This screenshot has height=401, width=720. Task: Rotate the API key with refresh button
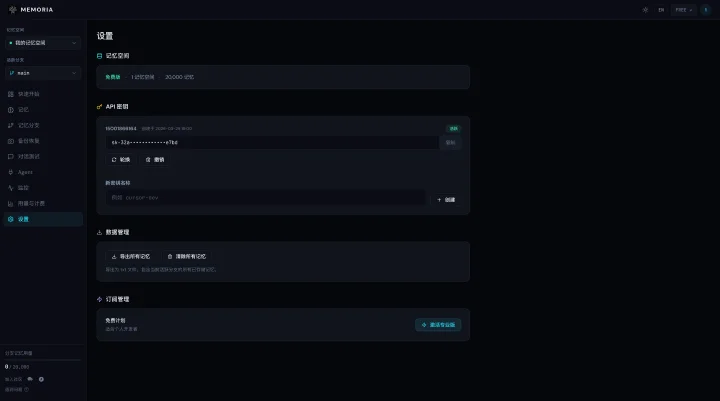121,160
